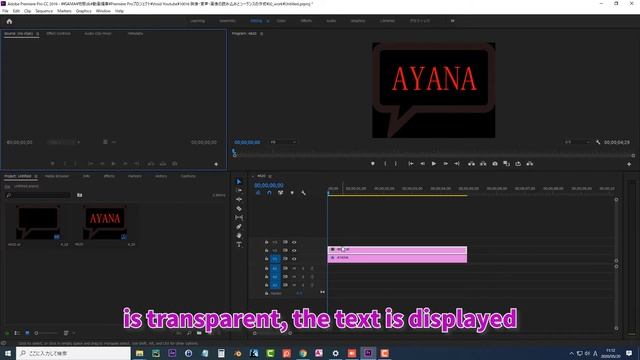This screenshot has width=640, height=360.
Task: Toggle A1 track targeting button
Action: pos(275,268)
